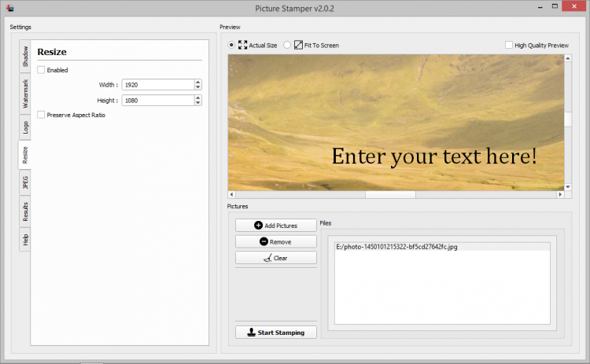Click the minus icon on Remove

click(264, 241)
